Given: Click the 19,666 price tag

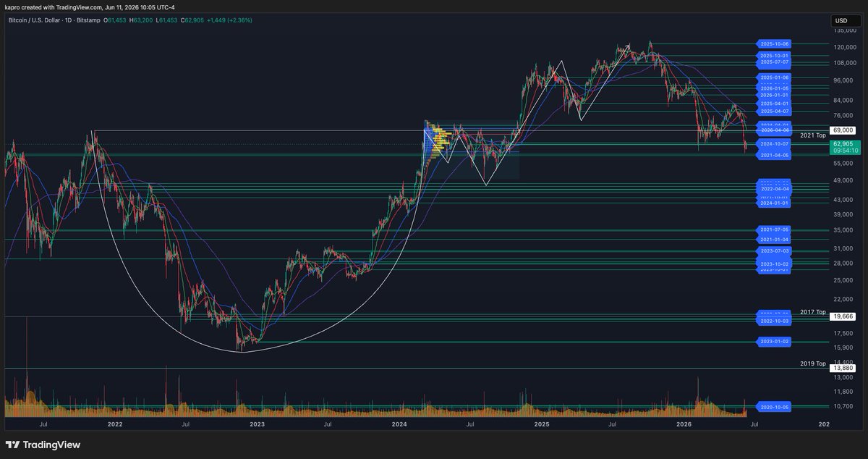Looking at the screenshot, I should click(x=843, y=316).
